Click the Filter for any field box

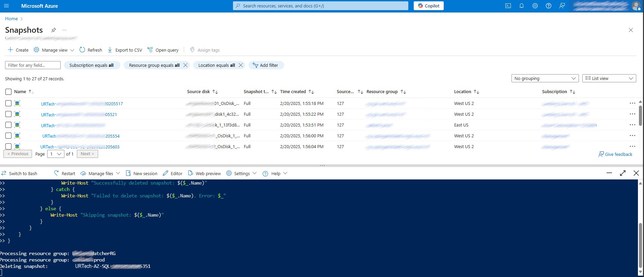coord(33,65)
